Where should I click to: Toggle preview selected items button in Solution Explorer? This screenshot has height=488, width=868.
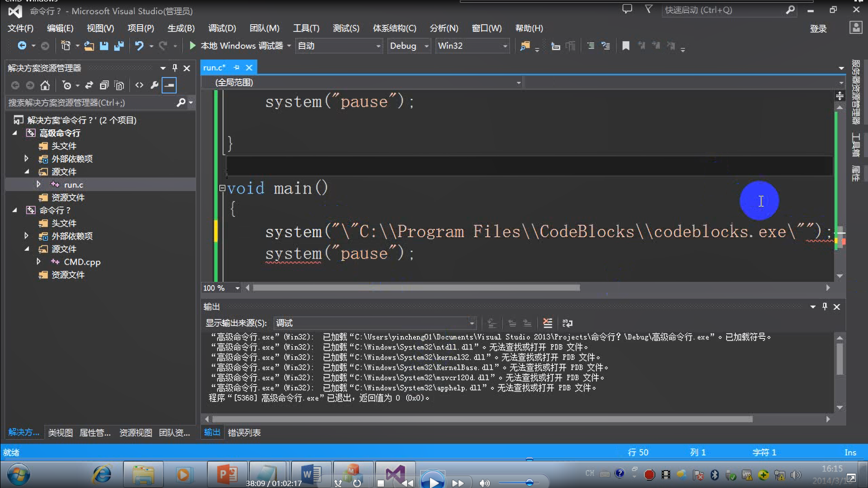pyautogui.click(x=169, y=85)
